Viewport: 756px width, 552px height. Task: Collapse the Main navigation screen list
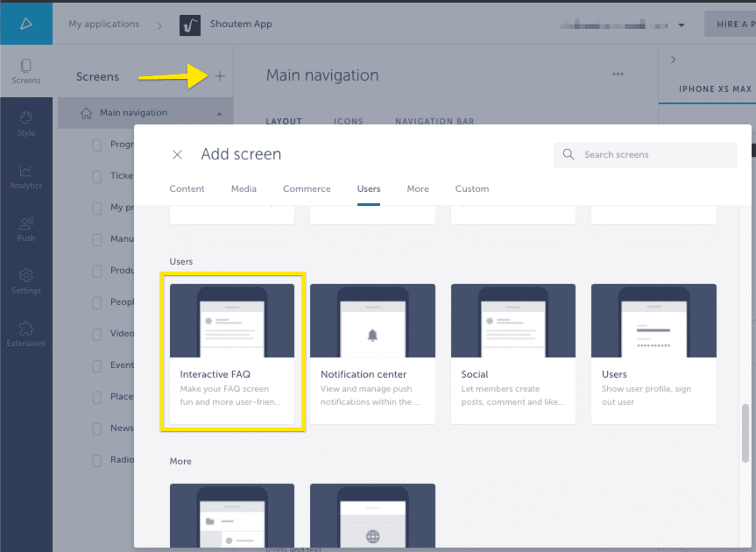point(218,112)
